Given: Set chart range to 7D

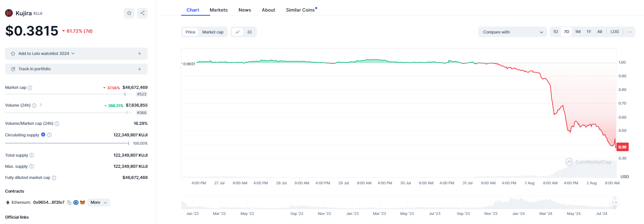Looking at the screenshot, I should (x=567, y=32).
